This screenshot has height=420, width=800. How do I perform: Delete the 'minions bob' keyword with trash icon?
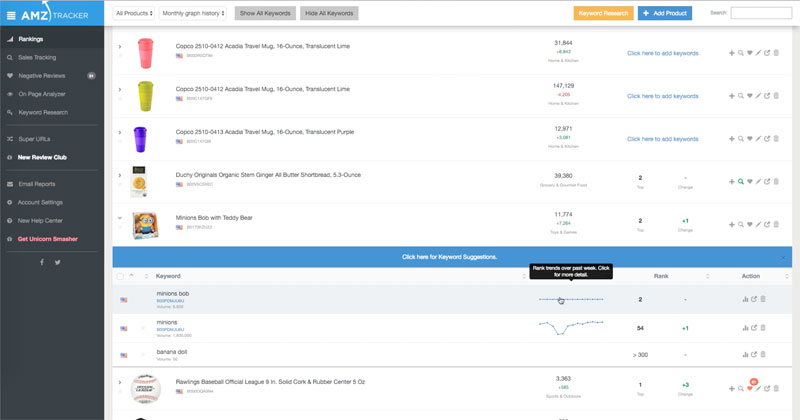pos(763,300)
